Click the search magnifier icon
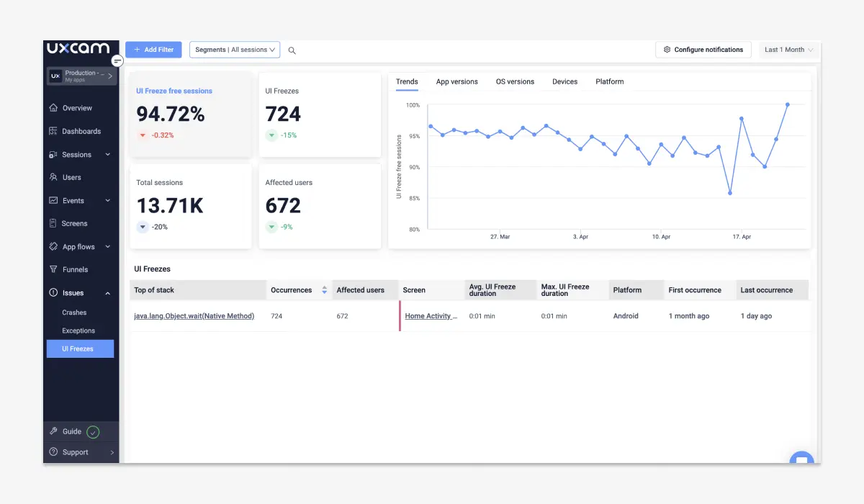Viewport: 864px width, 504px height. point(292,50)
